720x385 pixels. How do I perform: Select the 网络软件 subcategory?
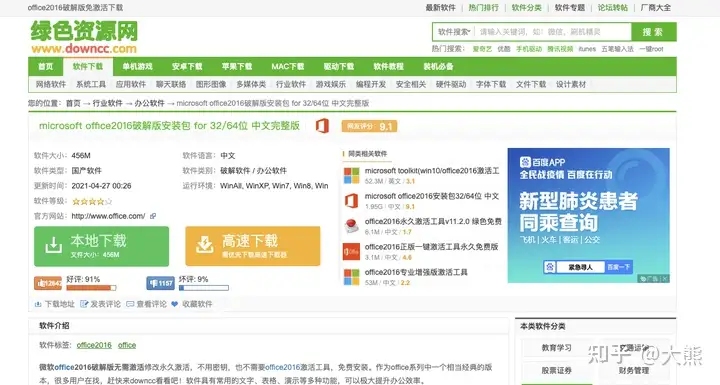(x=51, y=84)
